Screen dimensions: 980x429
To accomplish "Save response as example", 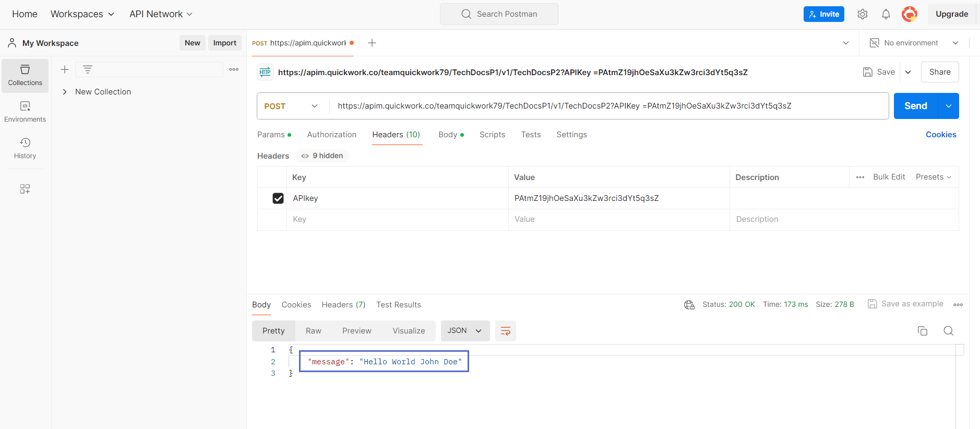I will point(905,304).
